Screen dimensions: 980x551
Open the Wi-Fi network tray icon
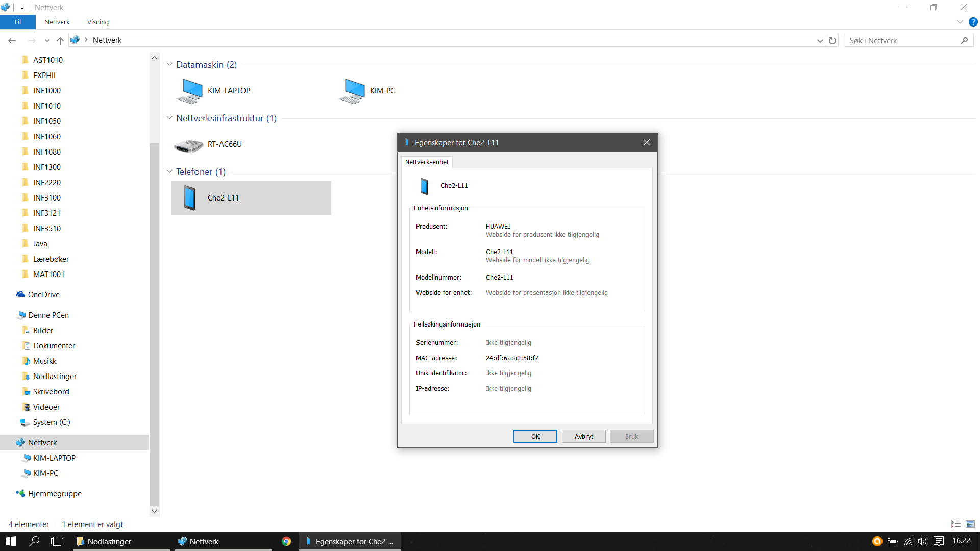909,541
